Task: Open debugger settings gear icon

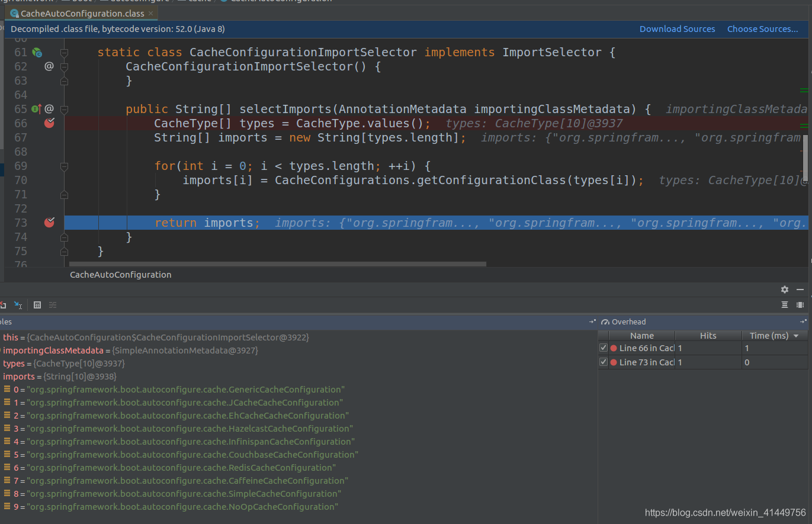Action: 785,290
